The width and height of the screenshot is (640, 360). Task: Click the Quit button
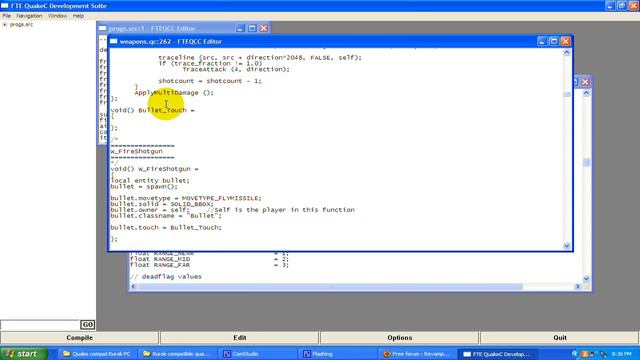coord(560,338)
